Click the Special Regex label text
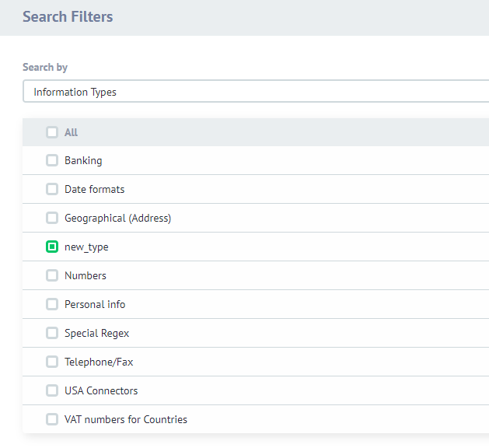The height and width of the screenshot is (448, 489). [96, 333]
